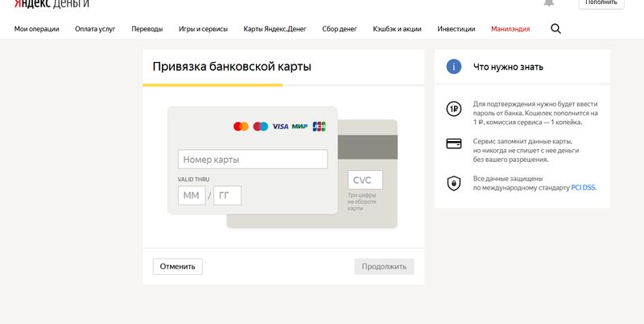This screenshot has width=644, height=324.
Task: Focus the Номер карты input field
Action: click(253, 160)
